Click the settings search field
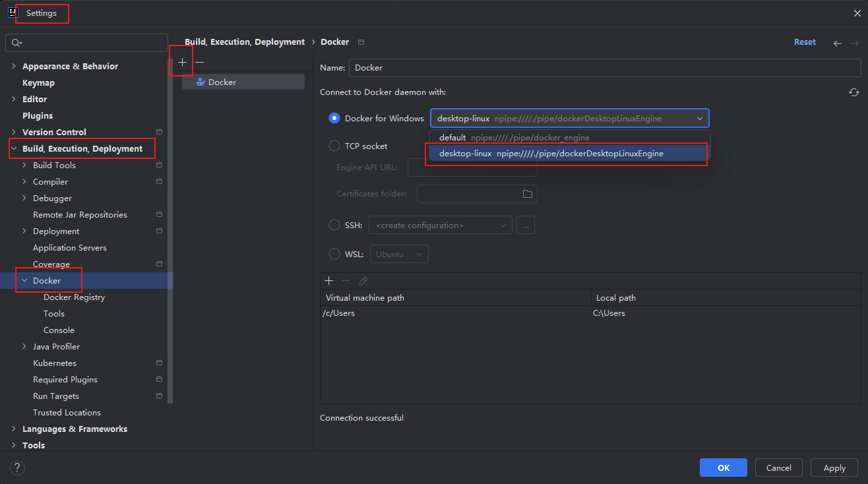 click(86, 43)
